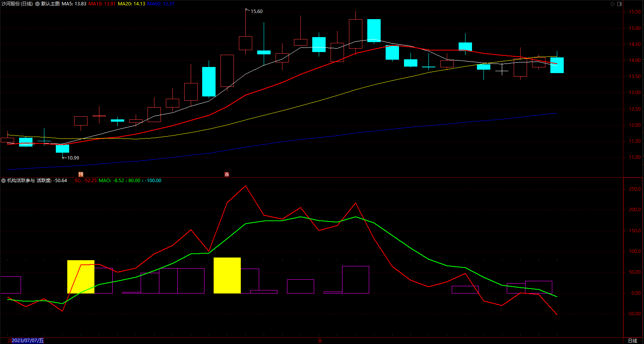Click the 日线 period label at bottom right
The height and width of the screenshot is (344, 644).
click(x=633, y=341)
